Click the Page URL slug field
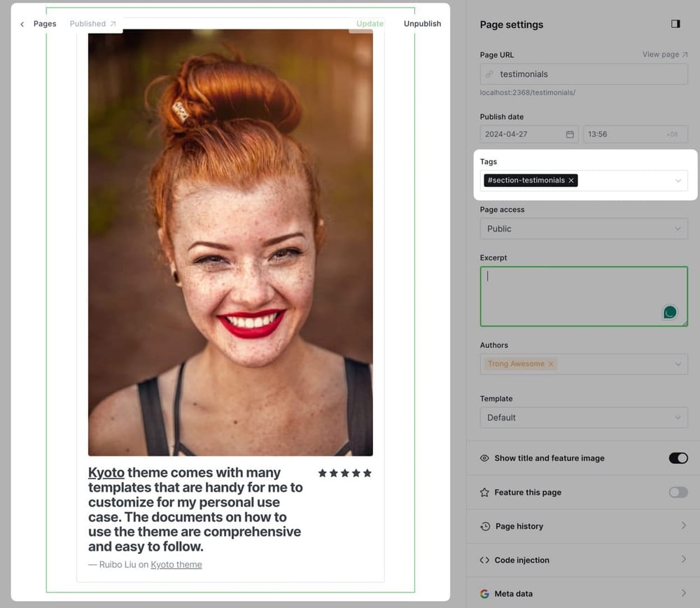The width and height of the screenshot is (700, 608). tap(588, 74)
